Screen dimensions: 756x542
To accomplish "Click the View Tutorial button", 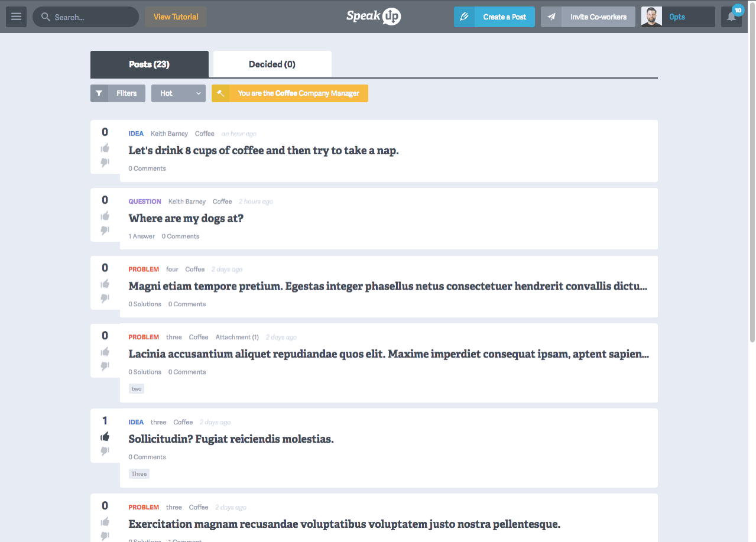I will (176, 17).
